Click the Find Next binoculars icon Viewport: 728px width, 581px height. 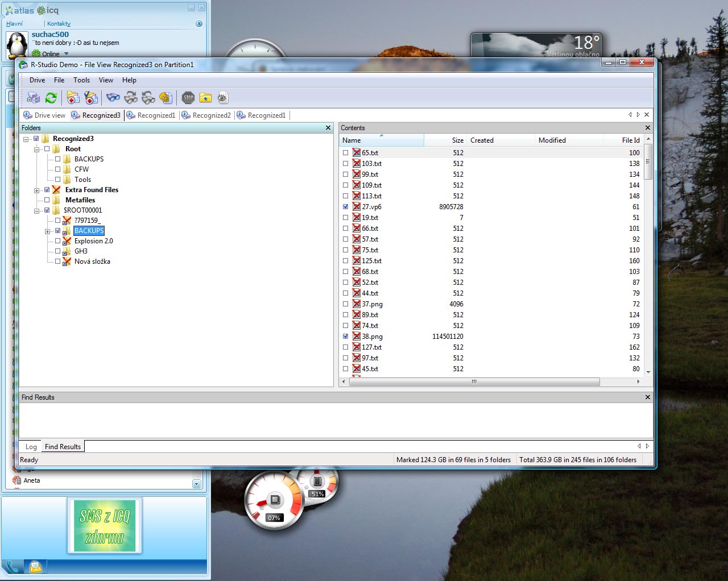click(x=131, y=98)
